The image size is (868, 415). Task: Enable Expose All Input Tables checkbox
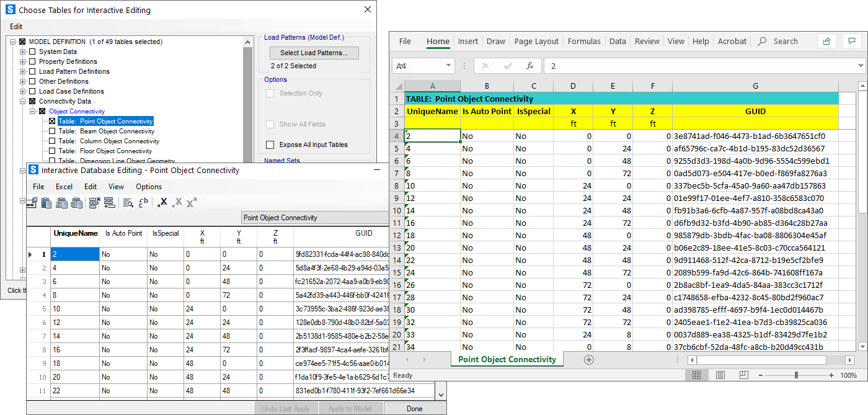pyautogui.click(x=270, y=145)
